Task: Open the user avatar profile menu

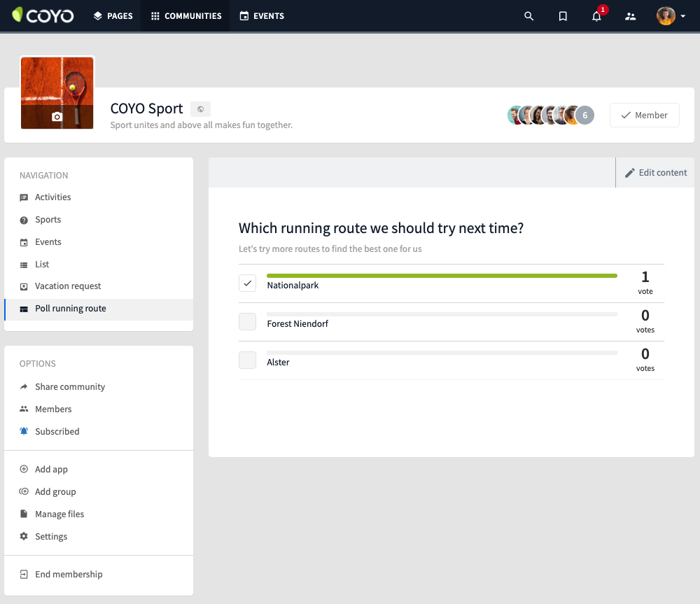Action: click(671, 15)
